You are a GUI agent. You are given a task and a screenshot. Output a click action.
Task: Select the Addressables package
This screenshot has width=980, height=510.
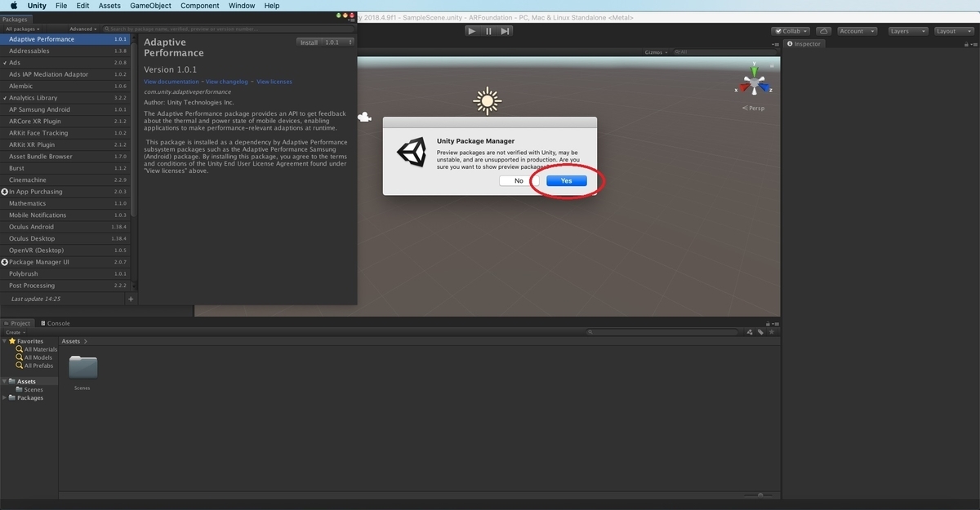point(65,51)
